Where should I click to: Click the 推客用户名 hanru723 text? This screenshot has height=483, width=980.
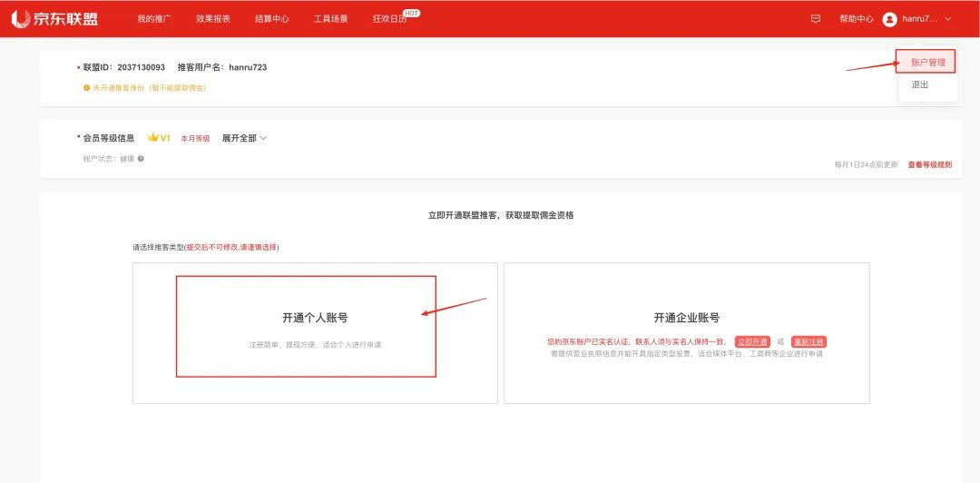point(222,67)
